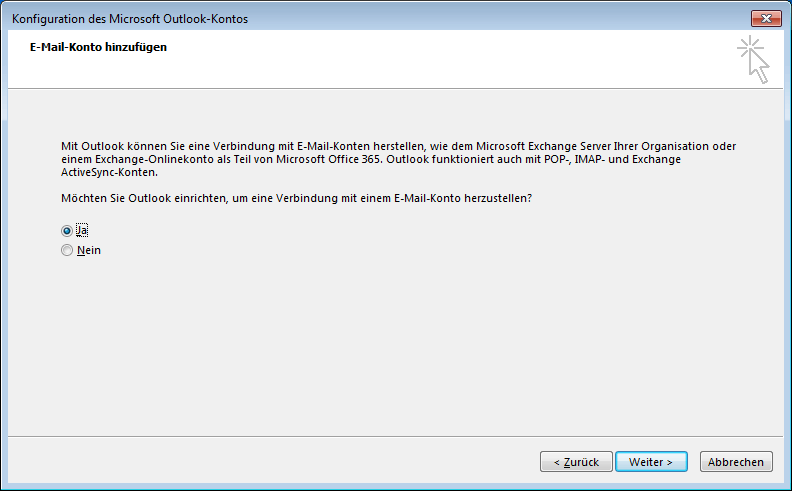This screenshot has width=792, height=491.
Task: Close the Outlook account configuration dialog
Action: tap(766, 19)
